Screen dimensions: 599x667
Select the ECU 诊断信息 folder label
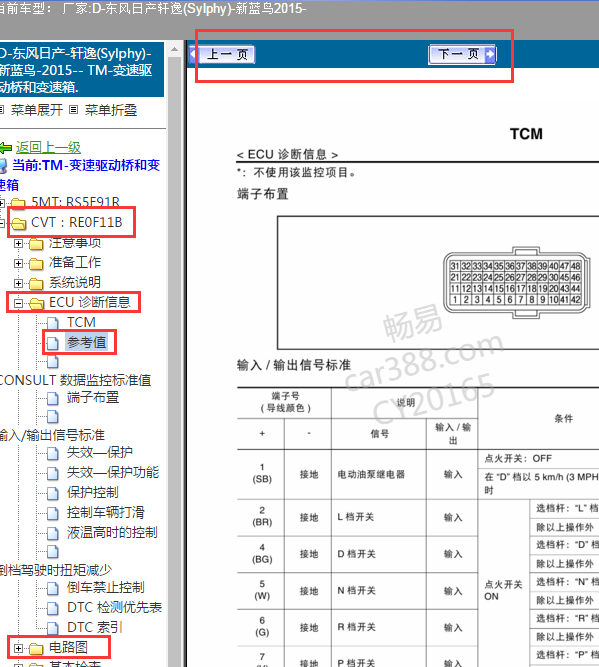click(90, 302)
